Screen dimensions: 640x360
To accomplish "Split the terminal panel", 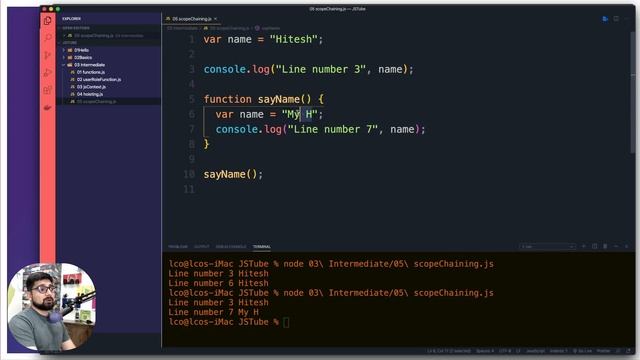I will tap(594, 246).
